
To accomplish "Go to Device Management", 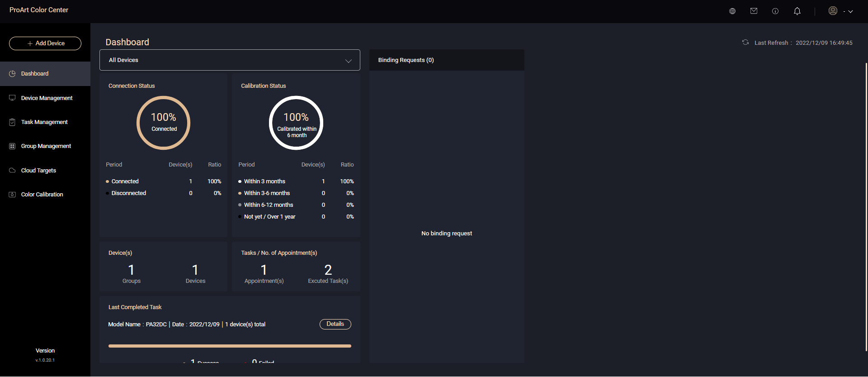I will tap(45, 98).
